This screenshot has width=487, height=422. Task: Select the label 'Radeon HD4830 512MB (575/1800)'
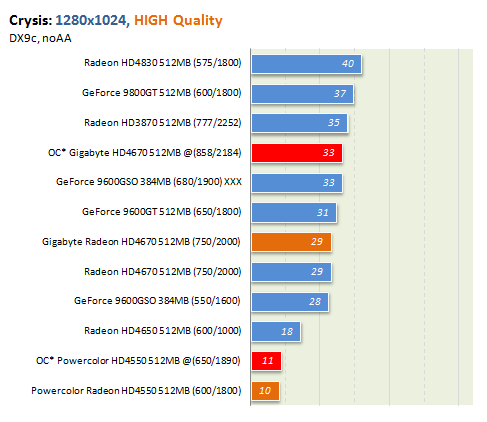[x=162, y=63]
